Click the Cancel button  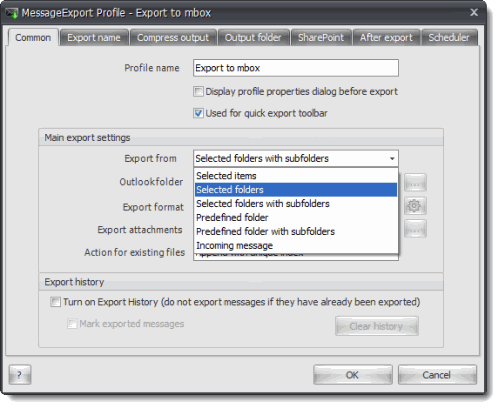click(437, 375)
